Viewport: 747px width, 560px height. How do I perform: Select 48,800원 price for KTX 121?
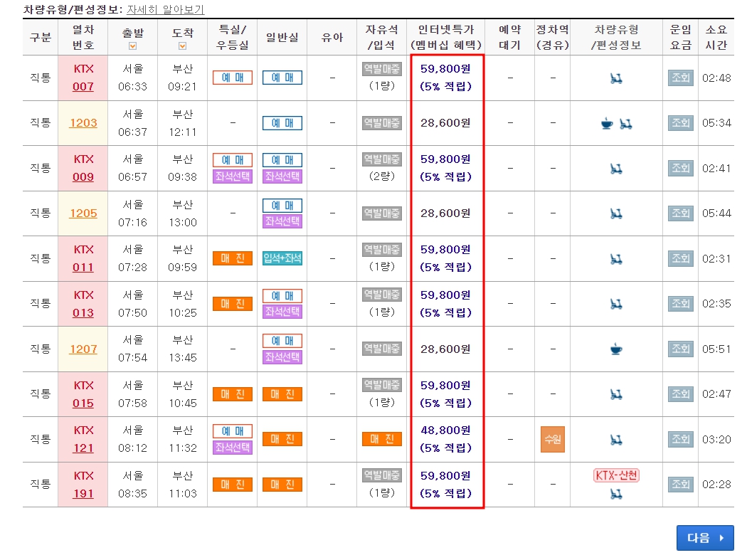pyautogui.click(x=445, y=430)
